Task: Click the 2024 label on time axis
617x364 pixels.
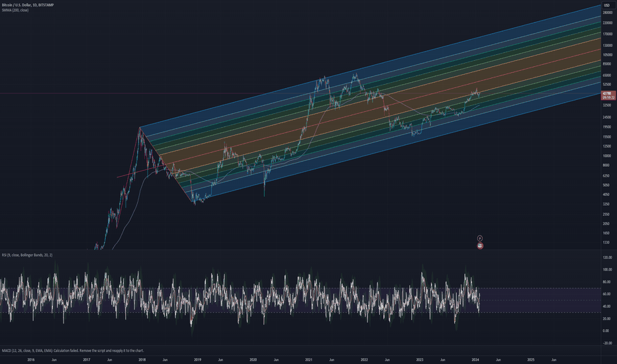Action: coord(475,359)
